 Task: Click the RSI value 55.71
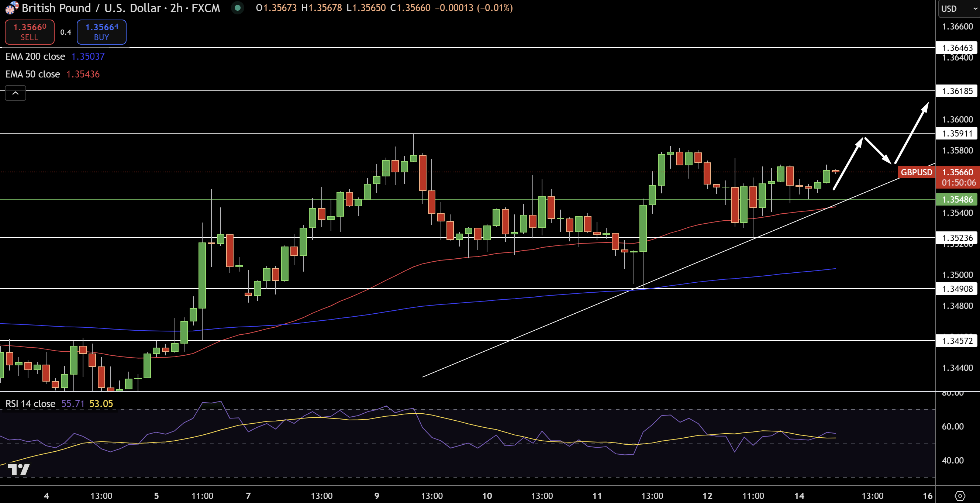[x=73, y=404]
